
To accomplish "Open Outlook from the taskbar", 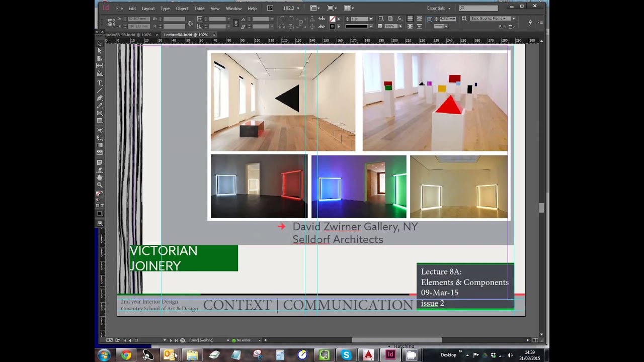I will [x=170, y=355].
